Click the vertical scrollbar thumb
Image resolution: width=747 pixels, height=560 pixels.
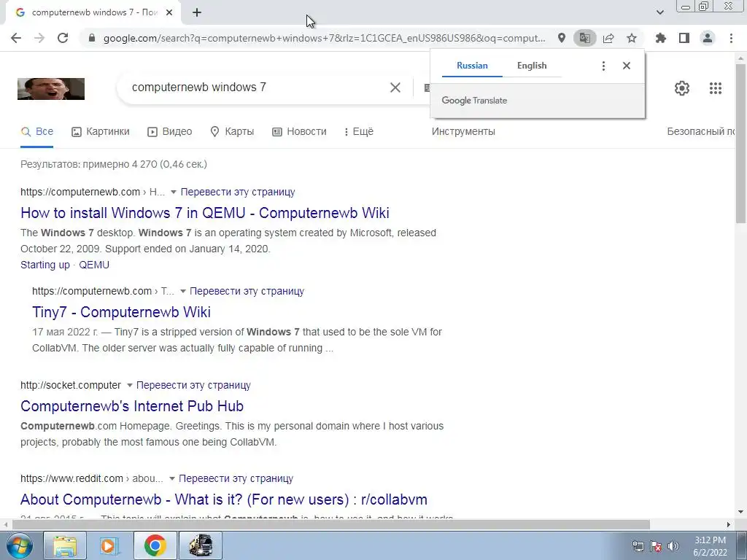(x=740, y=143)
